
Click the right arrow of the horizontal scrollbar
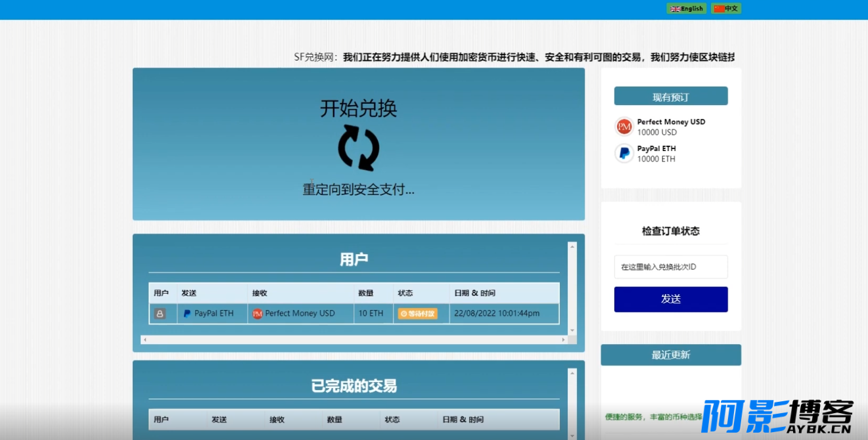click(563, 340)
